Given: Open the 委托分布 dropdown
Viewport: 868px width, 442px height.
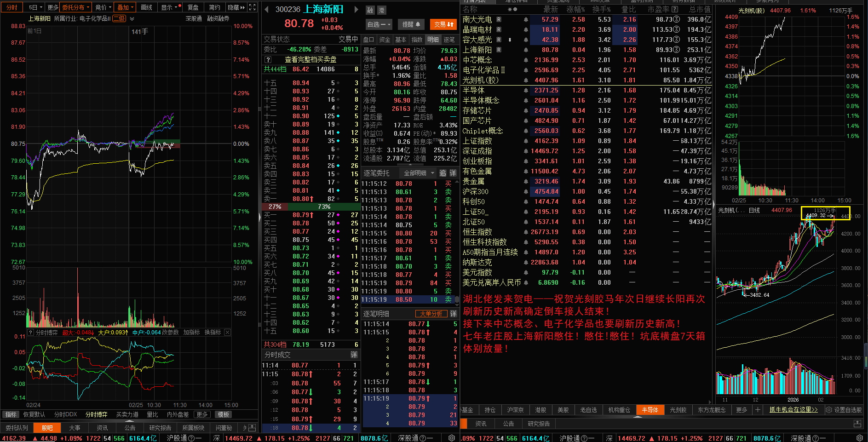Looking at the screenshot, I should (76, 7).
